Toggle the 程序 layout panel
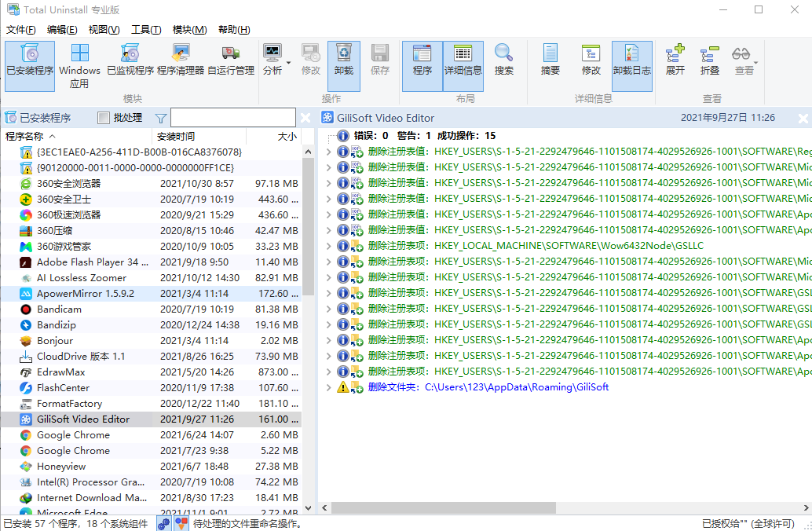Image resolution: width=812 pixels, height=531 pixels. [x=422, y=66]
